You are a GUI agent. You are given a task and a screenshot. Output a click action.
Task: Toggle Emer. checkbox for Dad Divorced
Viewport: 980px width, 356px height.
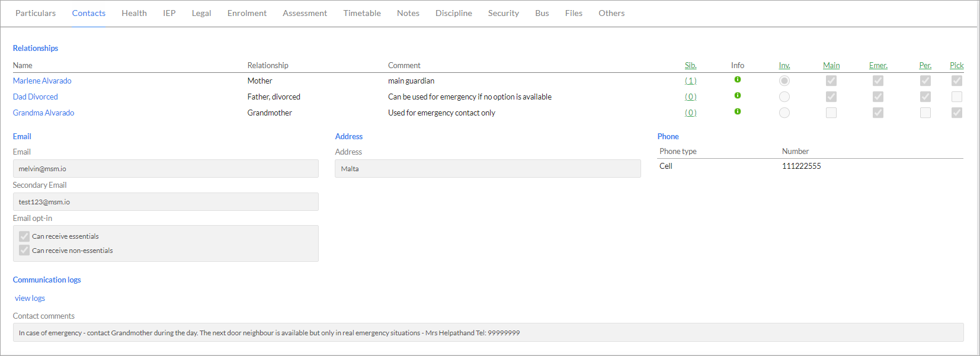(x=878, y=97)
